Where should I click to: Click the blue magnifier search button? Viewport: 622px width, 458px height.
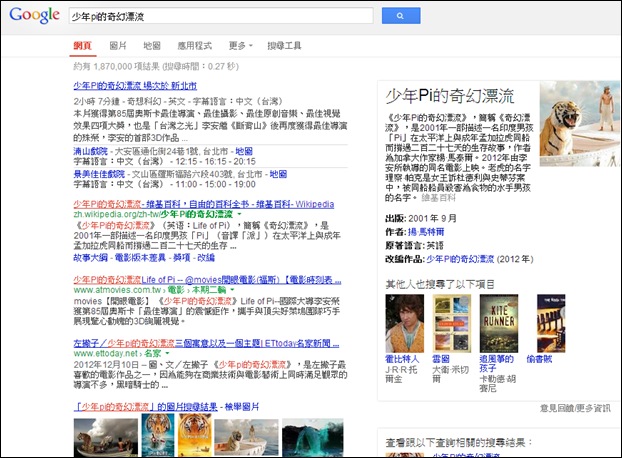[x=401, y=16]
